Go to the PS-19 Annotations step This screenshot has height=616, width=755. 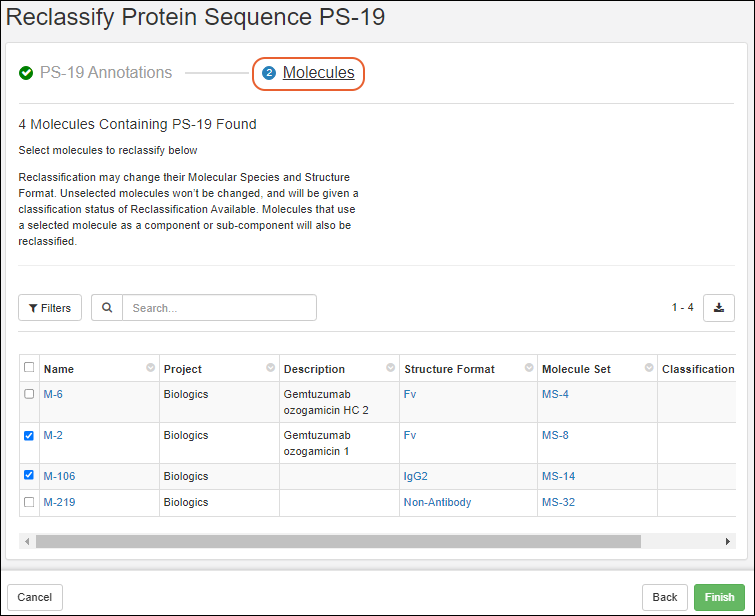105,73
